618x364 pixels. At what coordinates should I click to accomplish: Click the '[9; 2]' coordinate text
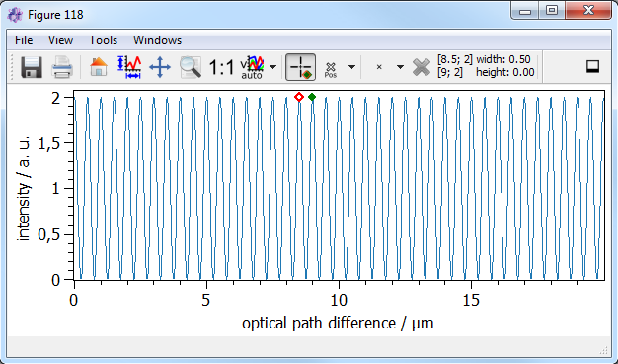450,72
